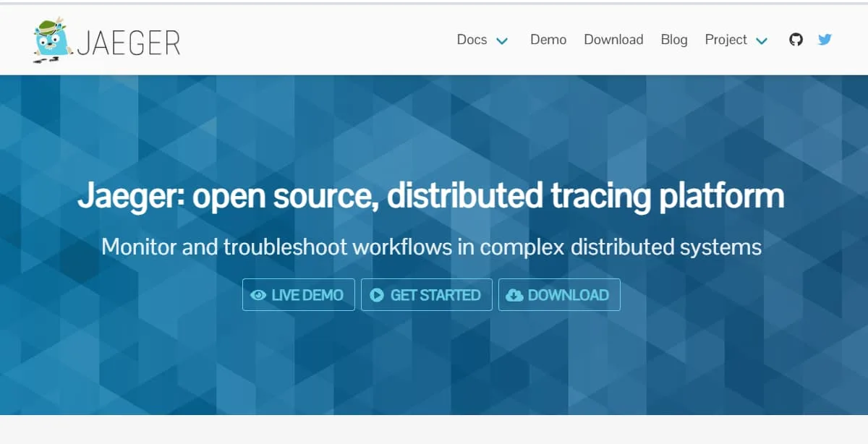The image size is (868, 444).
Task: Expand the Project dropdown chevron
Action: click(761, 41)
